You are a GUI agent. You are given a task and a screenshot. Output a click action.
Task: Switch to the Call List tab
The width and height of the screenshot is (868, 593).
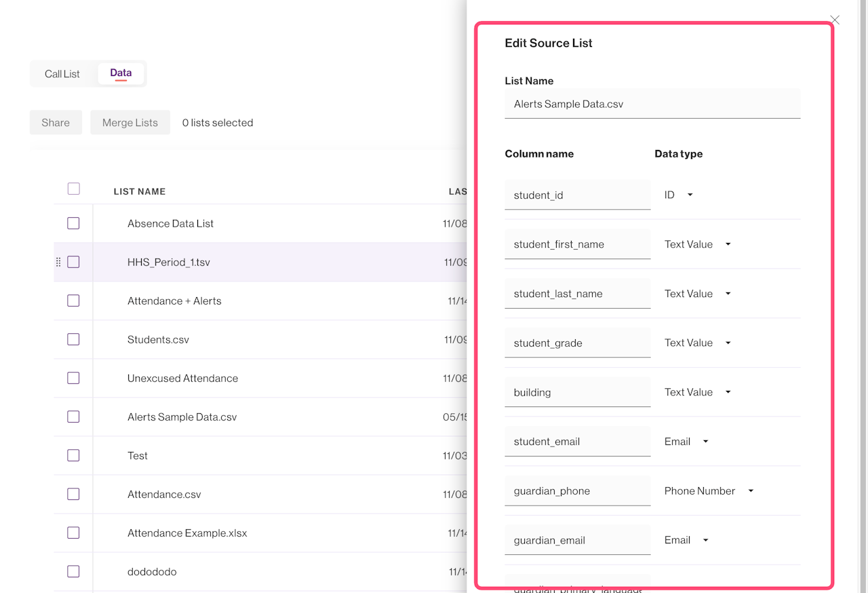pos(62,74)
